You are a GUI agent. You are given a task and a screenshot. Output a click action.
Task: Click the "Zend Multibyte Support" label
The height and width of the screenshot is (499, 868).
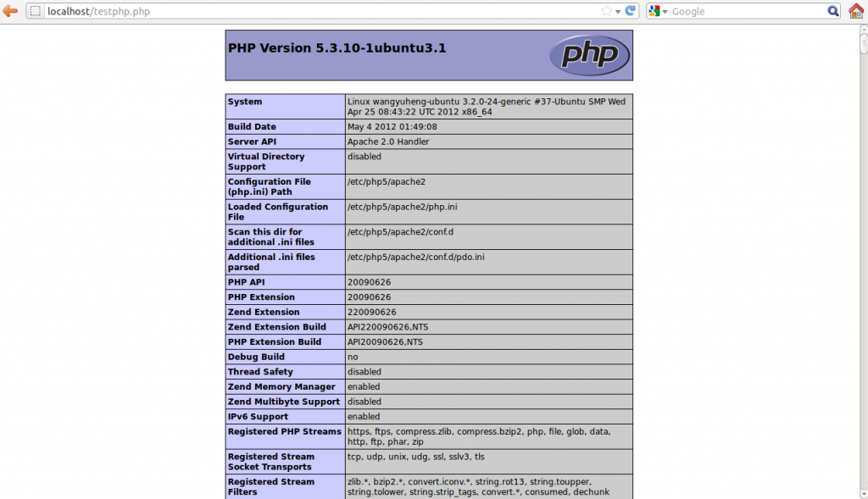[x=284, y=402]
